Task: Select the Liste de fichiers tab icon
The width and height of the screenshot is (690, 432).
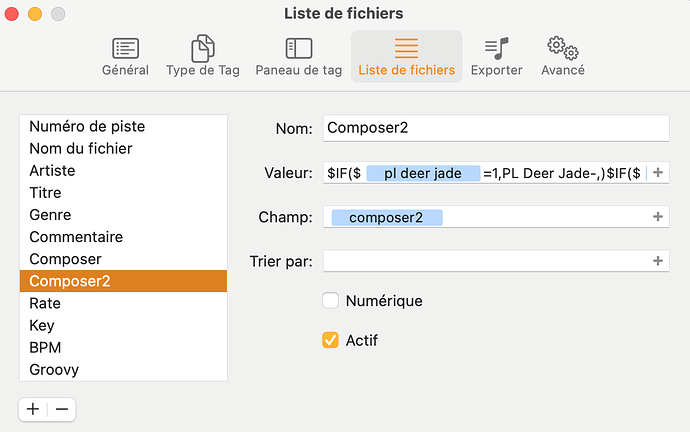Action: [x=406, y=48]
